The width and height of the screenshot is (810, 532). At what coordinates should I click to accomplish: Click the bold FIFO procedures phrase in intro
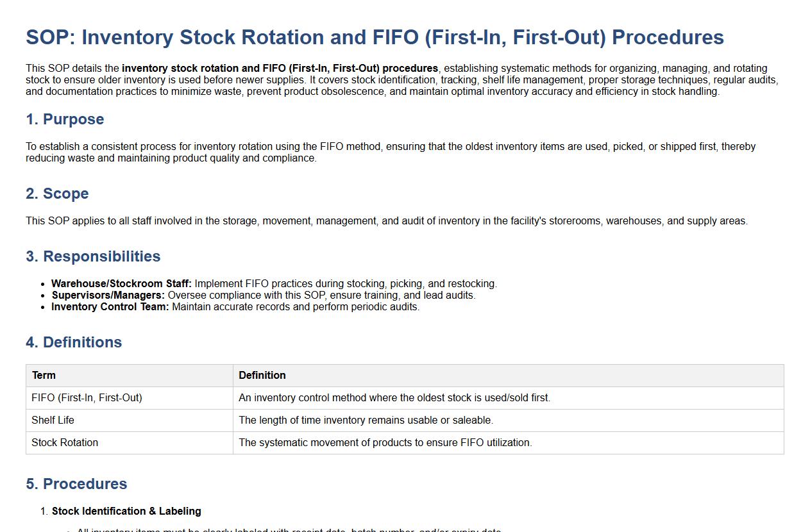point(280,69)
